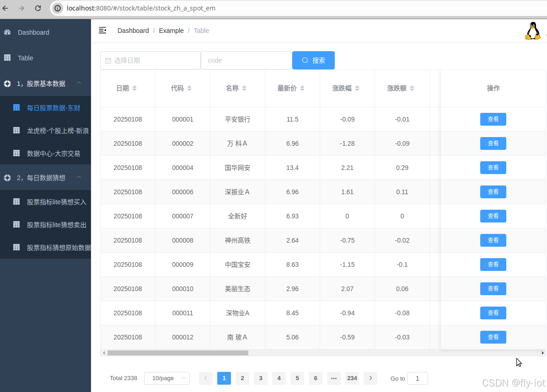The height and width of the screenshot is (392, 547).
Task: Click 查看 for 全新好 row
Action: tap(493, 216)
